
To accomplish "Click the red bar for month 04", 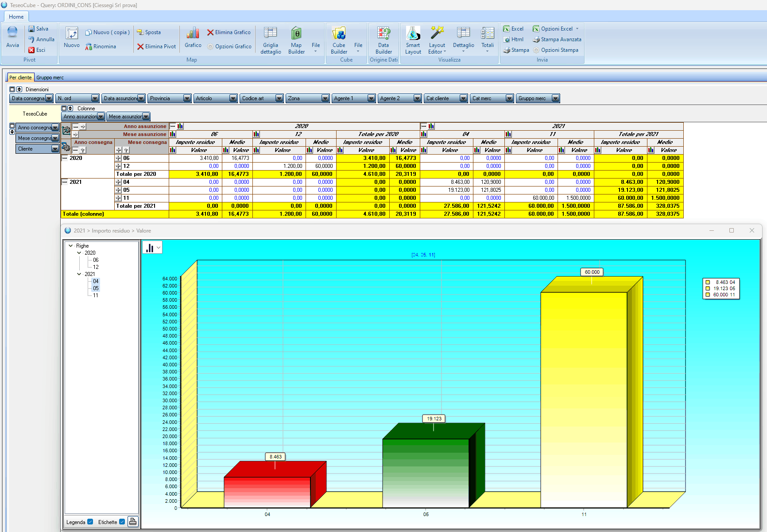I will tap(267, 492).
